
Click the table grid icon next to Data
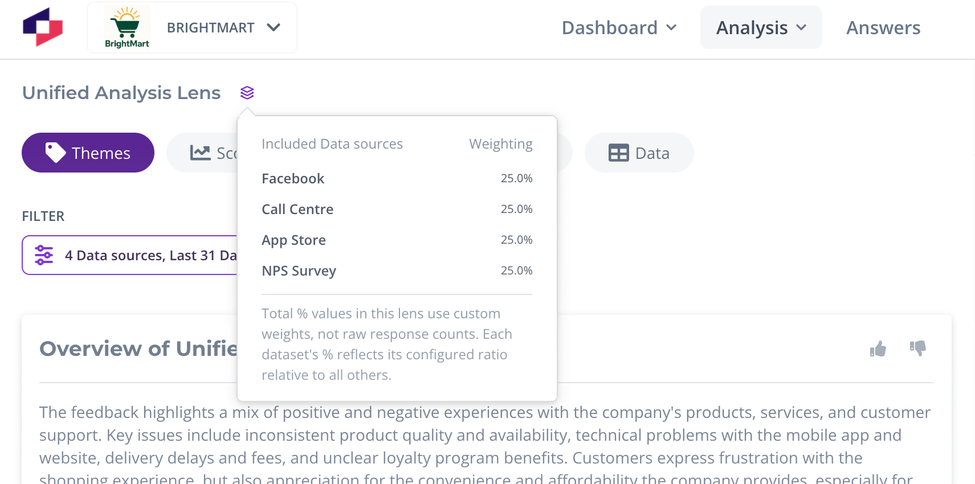tap(618, 152)
